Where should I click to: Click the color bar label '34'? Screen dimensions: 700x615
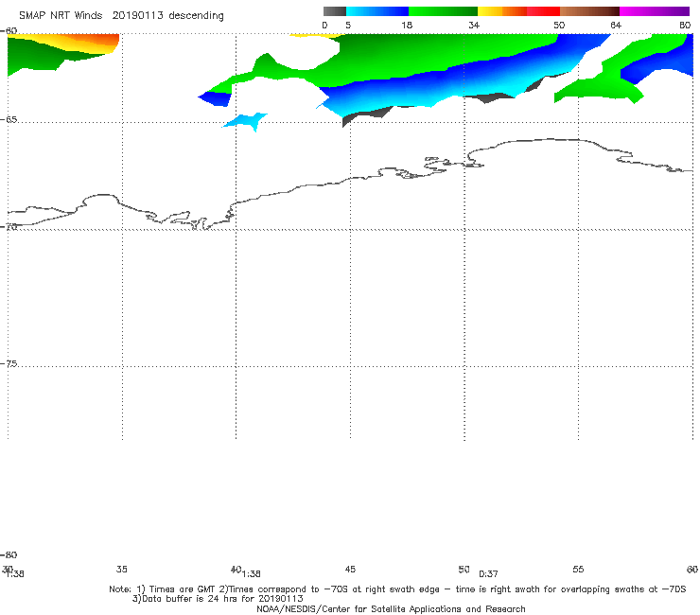tap(474, 26)
